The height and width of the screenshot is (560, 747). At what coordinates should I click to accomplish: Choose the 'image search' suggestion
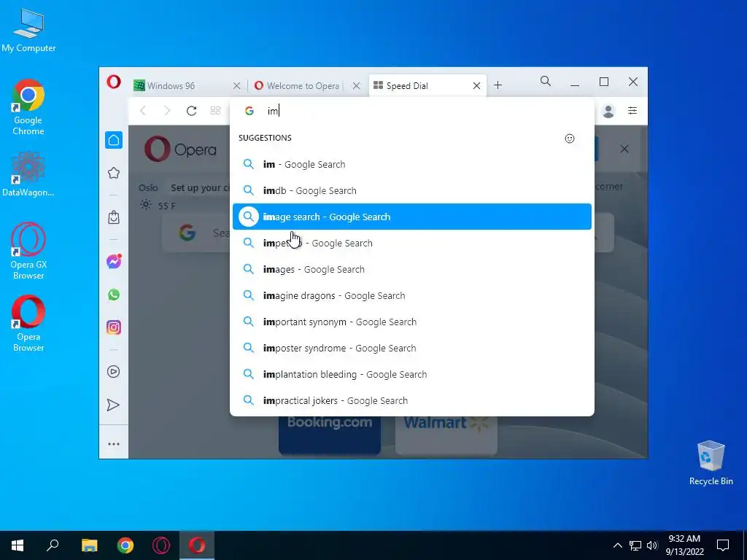click(x=412, y=217)
